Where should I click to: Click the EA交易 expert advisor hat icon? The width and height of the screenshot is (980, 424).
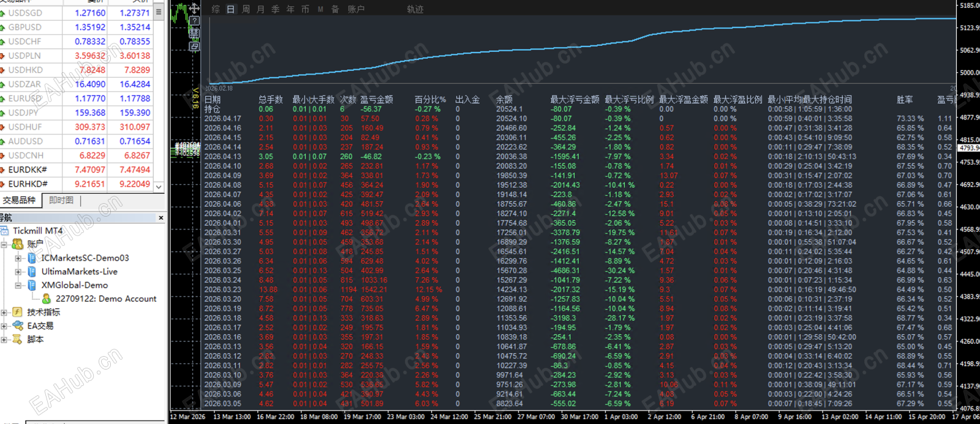(18, 325)
